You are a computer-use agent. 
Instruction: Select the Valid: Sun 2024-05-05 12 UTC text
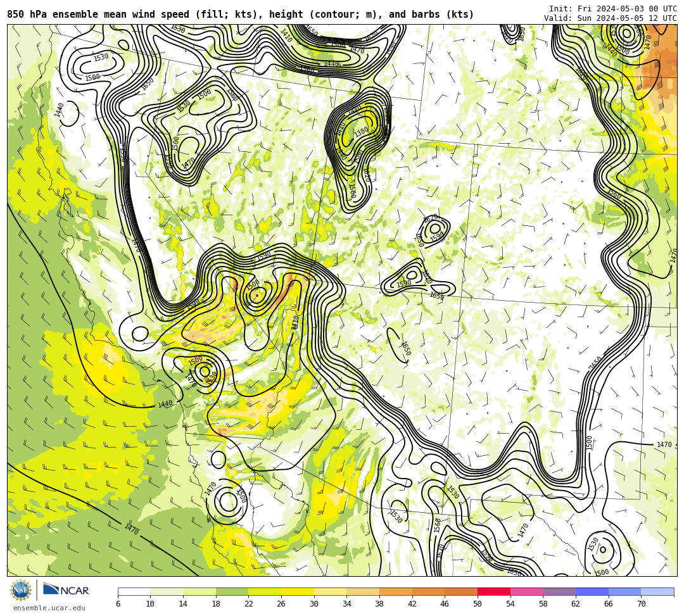pos(611,18)
